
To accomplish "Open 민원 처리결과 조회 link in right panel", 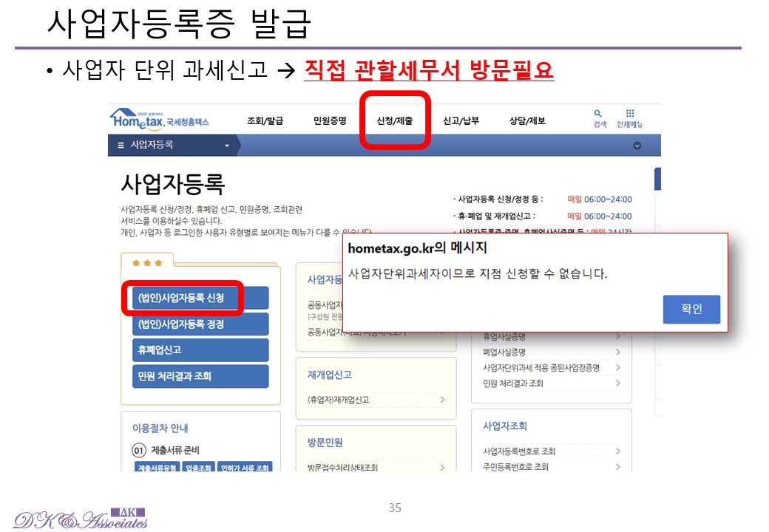I will click(513, 383).
